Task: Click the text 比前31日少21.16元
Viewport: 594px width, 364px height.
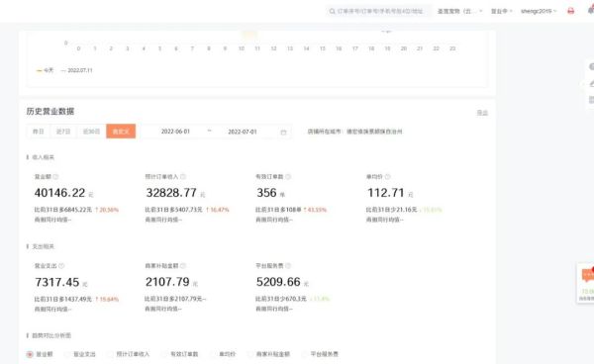Action: coord(391,210)
